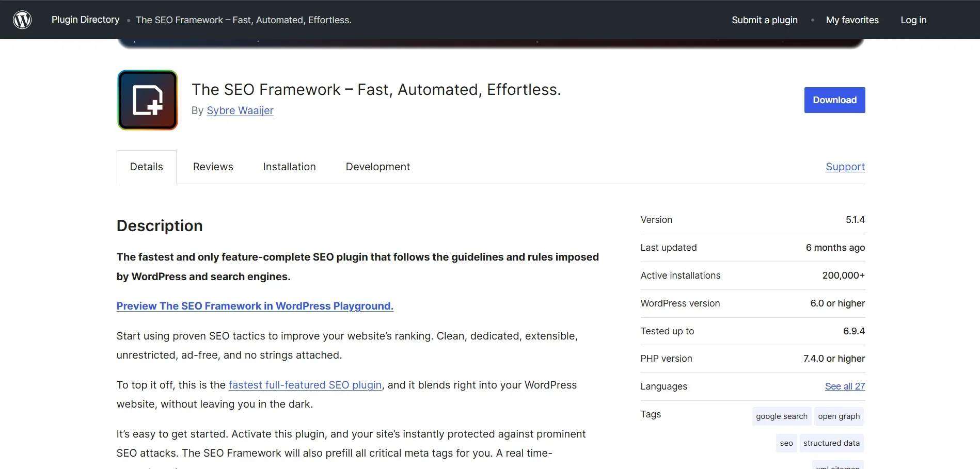
Task: Click the open graph tag
Action: coord(839,416)
